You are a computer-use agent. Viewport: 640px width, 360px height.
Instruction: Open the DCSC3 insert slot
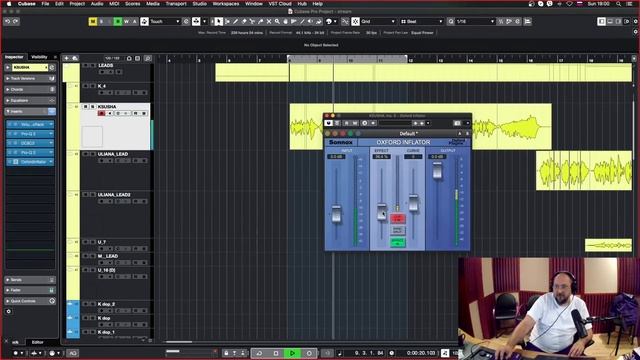pos(30,143)
